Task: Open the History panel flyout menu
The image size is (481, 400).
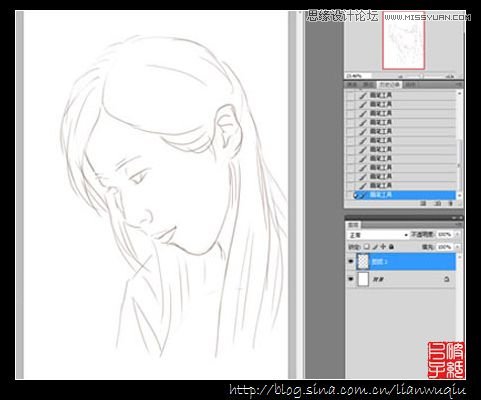Action: 459,85
